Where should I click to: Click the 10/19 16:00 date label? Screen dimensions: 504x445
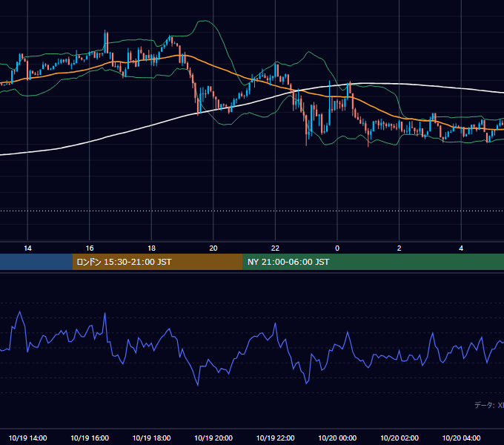tap(90, 438)
